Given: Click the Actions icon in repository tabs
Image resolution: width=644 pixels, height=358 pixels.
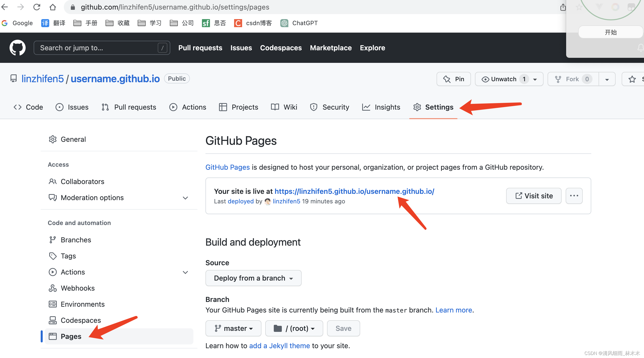Looking at the screenshot, I should coord(174,107).
